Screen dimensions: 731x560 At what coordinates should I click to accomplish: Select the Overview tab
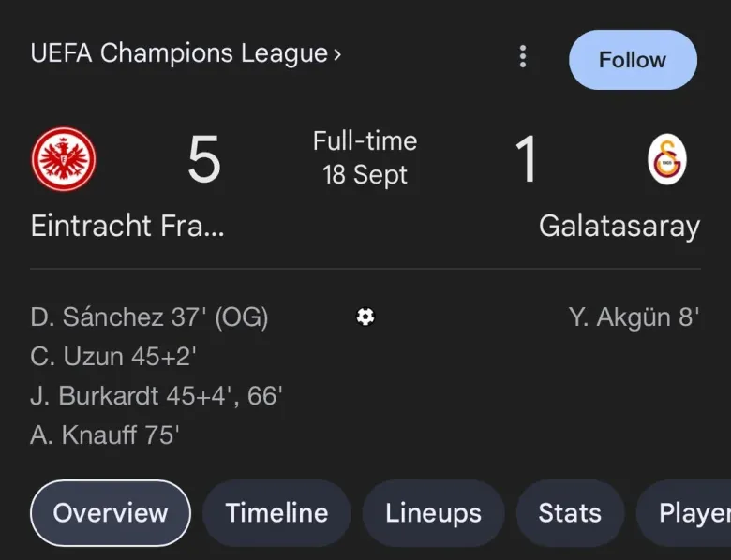click(111, 513)
